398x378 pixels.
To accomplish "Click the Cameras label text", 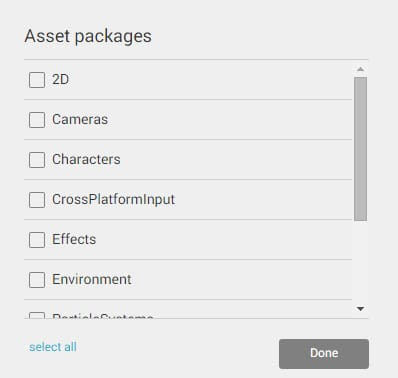I will 80,120.
